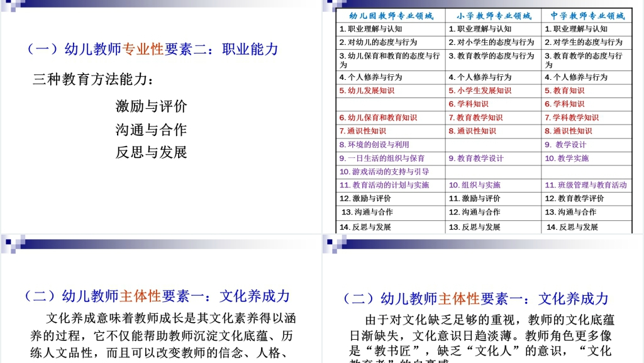The image size is (644, 363).
Task: Select cell 10. 组织与实施
Action: point(494,185)
